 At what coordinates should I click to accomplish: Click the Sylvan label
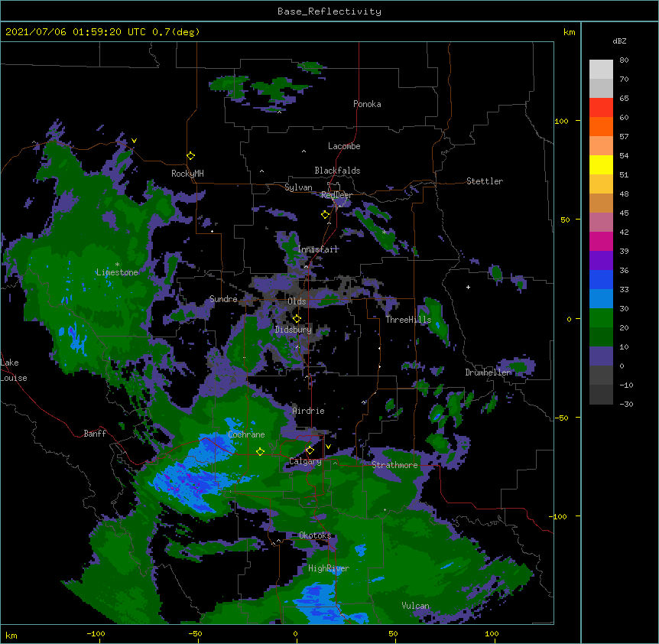(298, 187)
